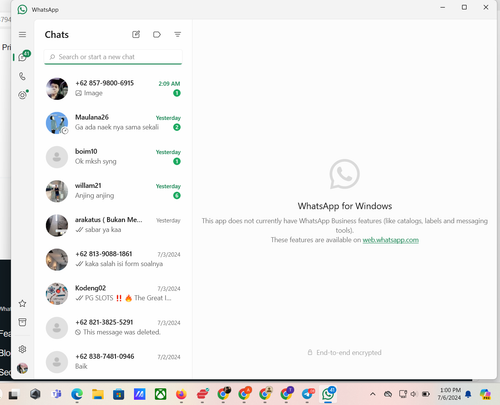Open the chat filter menu icon
This screenshot has width=500, height=405.
(178, 34)
